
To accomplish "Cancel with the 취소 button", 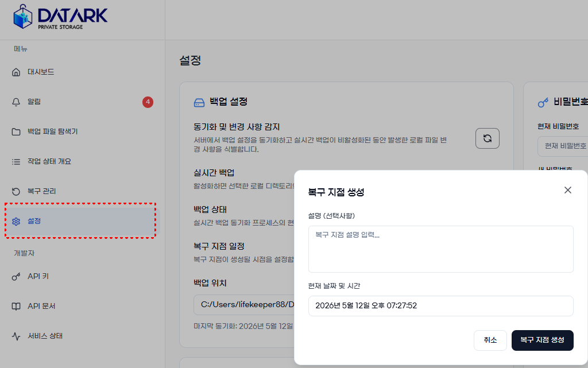I will click(490, 340).
